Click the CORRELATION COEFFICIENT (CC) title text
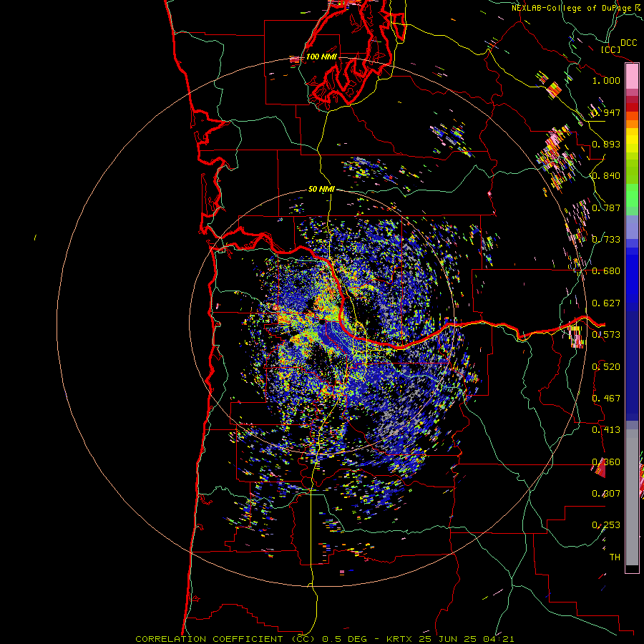Image resolution: width=644 pixels, height=644 pixels. 225,639
